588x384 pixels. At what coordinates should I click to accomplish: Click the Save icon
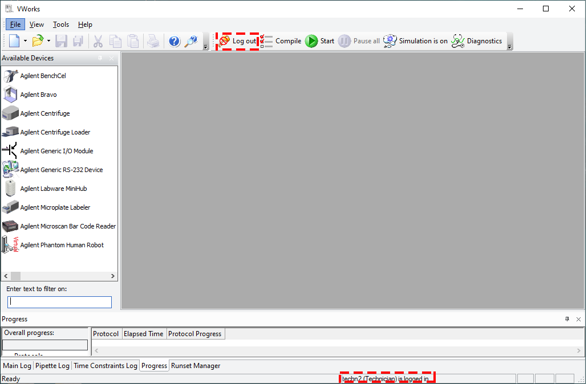point(61,41)
